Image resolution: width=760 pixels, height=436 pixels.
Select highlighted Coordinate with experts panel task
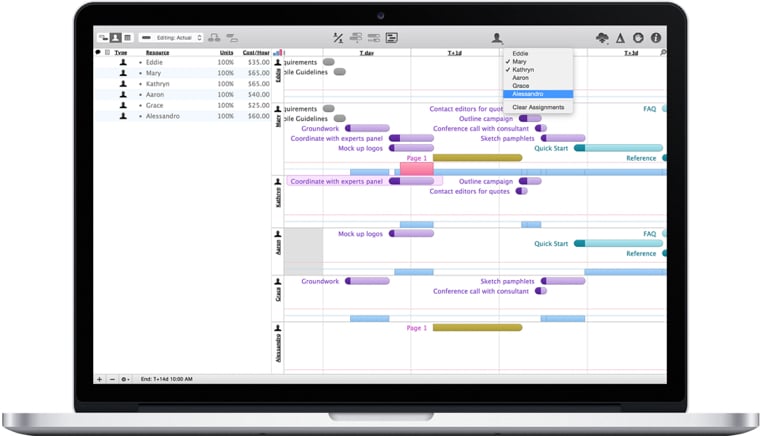(x=364, y=181)
